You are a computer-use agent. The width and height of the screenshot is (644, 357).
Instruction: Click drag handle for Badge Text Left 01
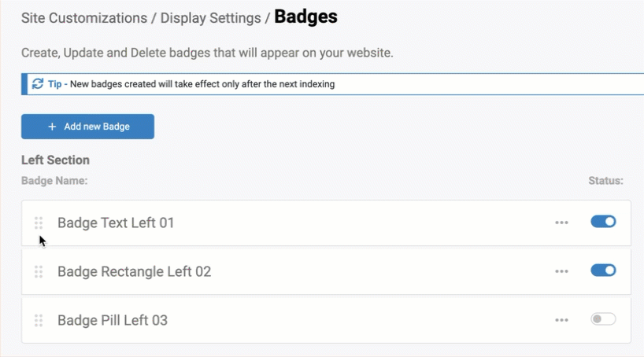click(39, 223)
